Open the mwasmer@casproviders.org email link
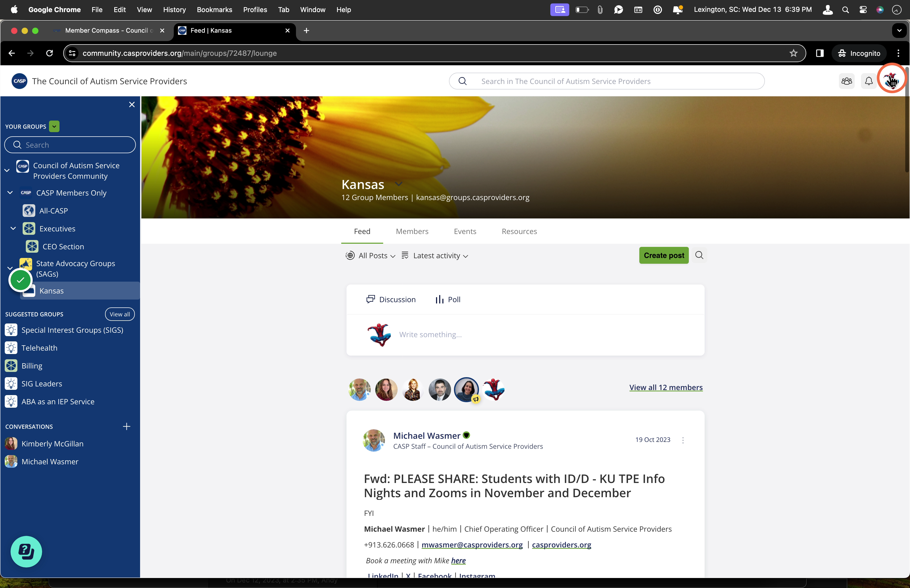 click(x=472, y=545)
